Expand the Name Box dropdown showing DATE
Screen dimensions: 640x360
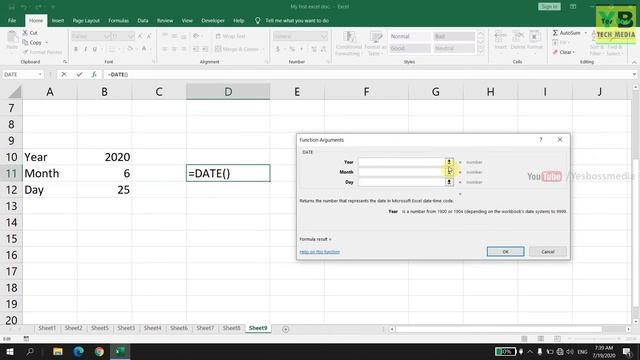[40, 74]
